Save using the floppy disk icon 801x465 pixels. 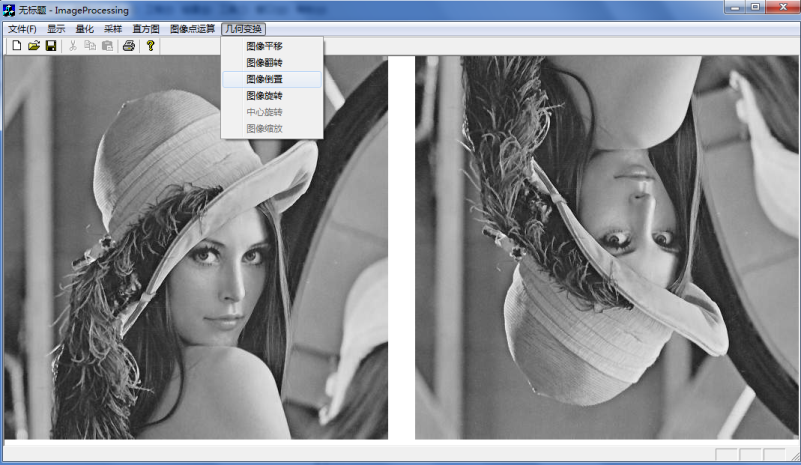pos(51,45)
